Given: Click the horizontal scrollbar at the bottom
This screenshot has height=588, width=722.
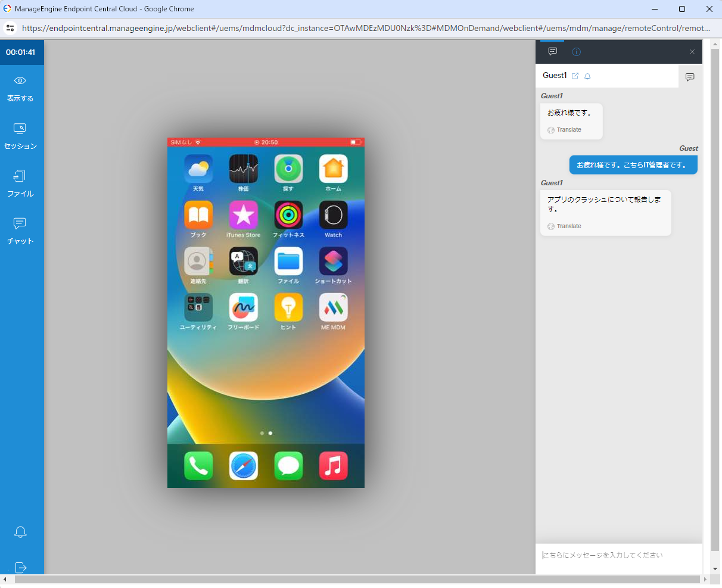Looking at the screenshot, I should [x=357, y=579].
